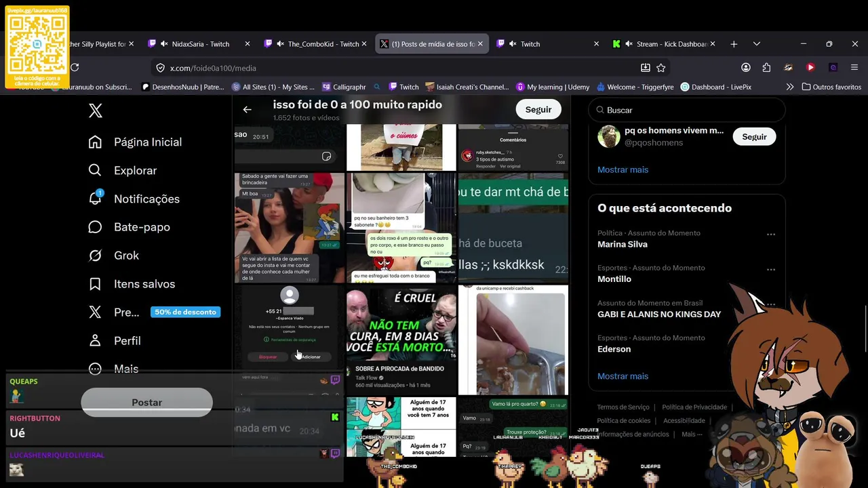Open the Marina Silva trending topic
The width and height of the screenshot is (868, 488).
(x=686, y=239)
